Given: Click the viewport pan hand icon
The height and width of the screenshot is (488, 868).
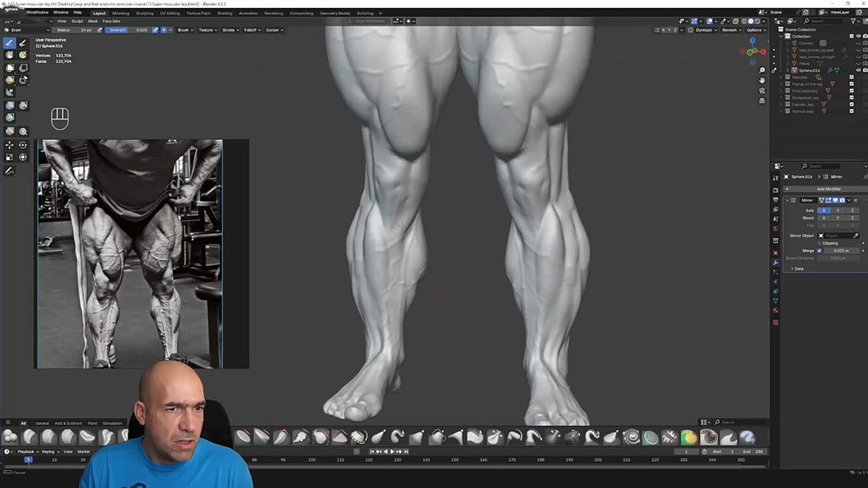Looking at the screenshot, I should pyautogui.click(x=762, y=80).
